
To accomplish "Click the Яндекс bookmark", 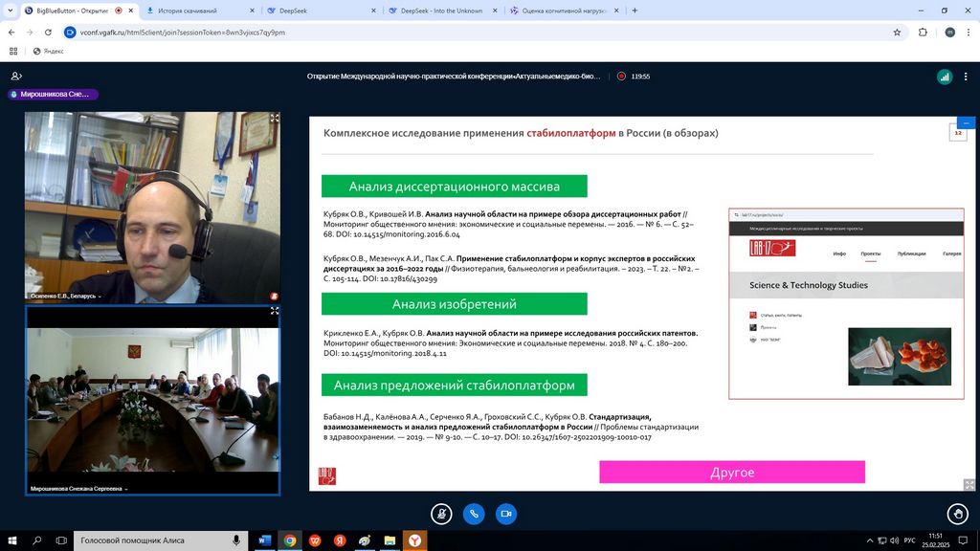I will (48, 51).
